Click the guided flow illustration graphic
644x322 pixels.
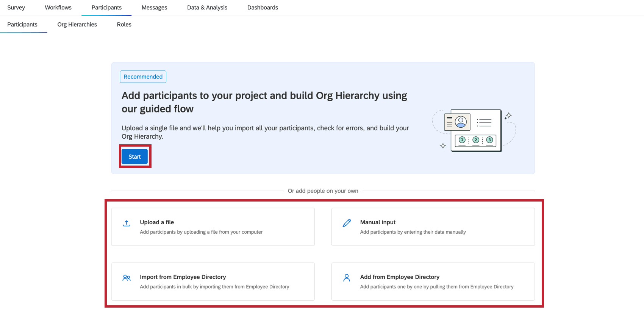[474, 130]
